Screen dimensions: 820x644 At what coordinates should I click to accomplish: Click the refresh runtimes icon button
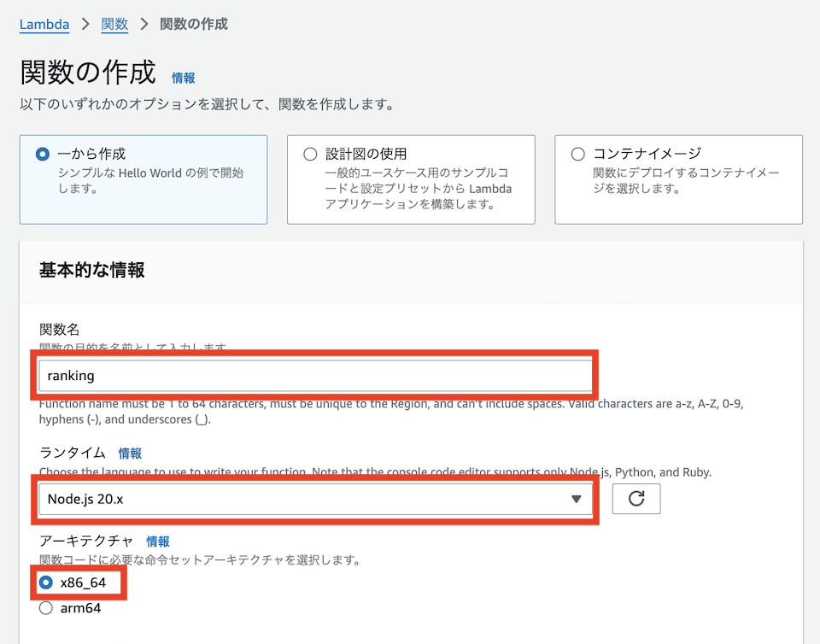click(x=635, y=499)
